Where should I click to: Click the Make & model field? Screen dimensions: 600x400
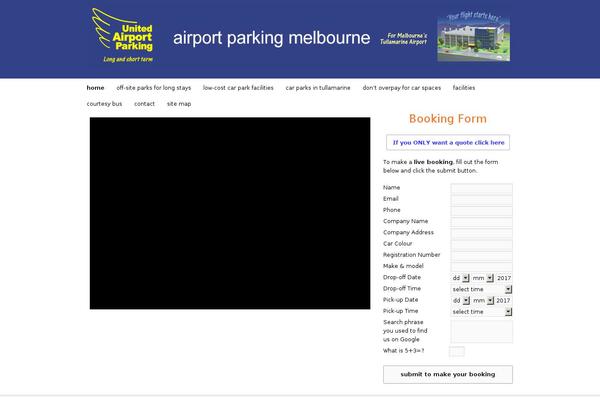(x=481, y=266)
